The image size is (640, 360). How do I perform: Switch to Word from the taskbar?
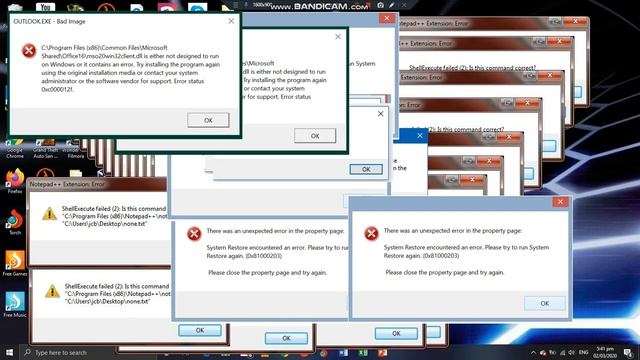coord(343,353)
